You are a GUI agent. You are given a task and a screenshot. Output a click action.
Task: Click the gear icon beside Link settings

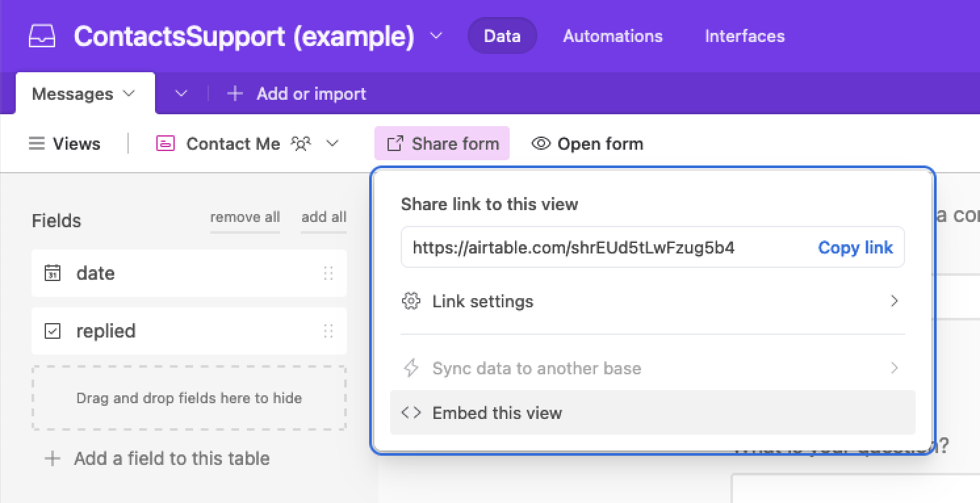411,301
